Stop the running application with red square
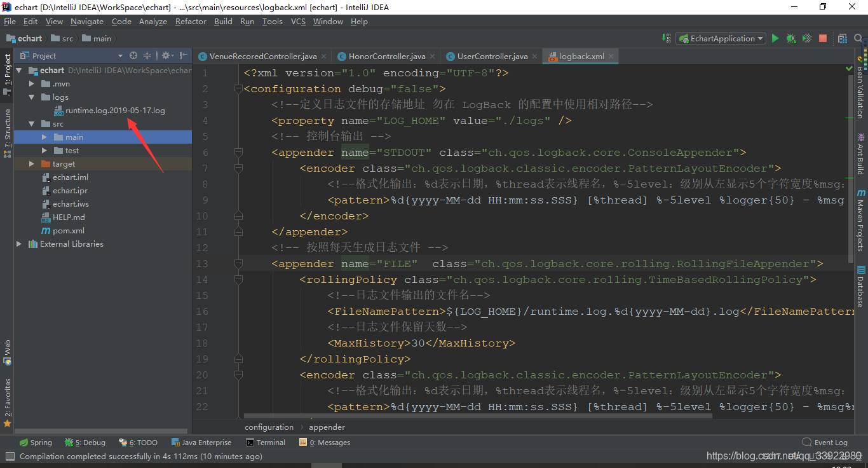The height and width of the screenshot is (468, 868). 823,39
